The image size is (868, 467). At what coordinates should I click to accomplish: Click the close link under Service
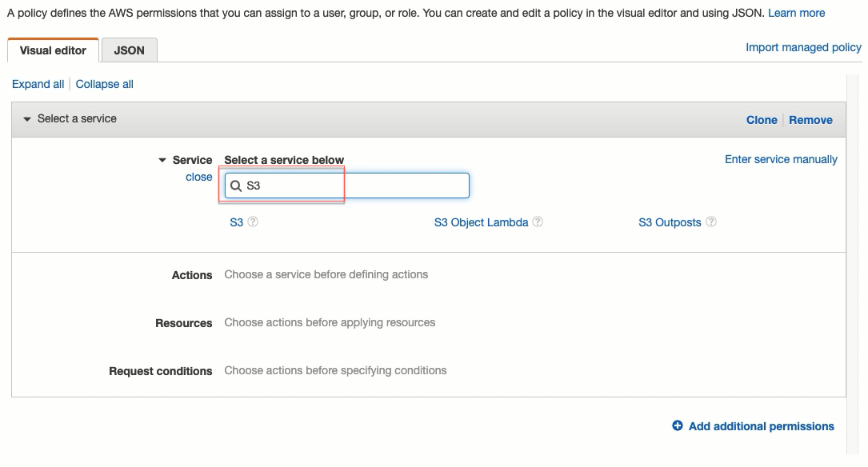(198, 177)
